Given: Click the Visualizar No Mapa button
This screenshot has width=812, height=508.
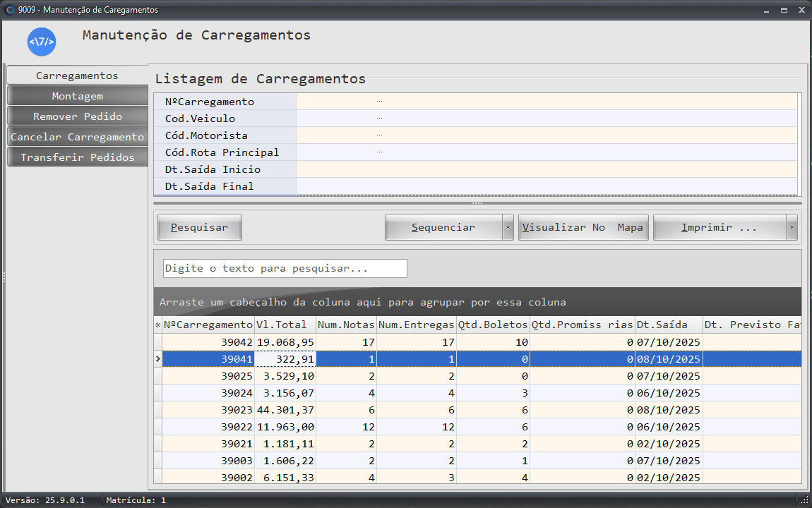Looking at the screenshot, I should pyautogui.click(x=583, y=228).
